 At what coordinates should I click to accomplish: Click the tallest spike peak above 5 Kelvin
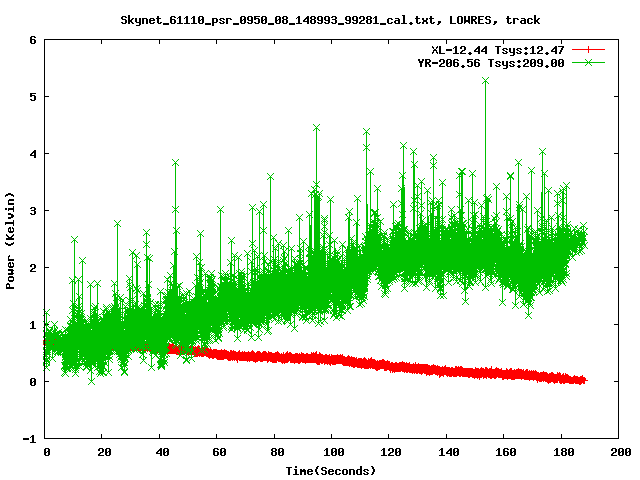[x=485, y=80]
